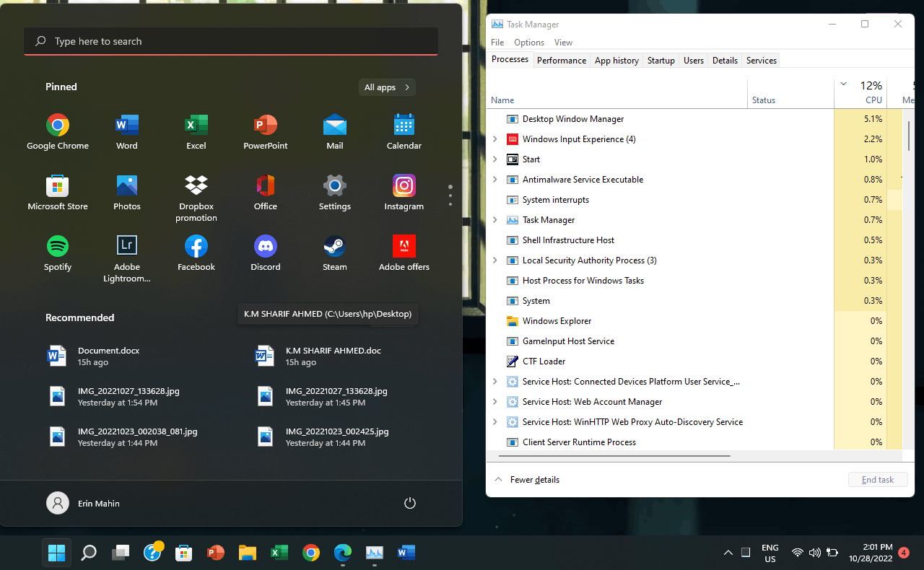Switch to the Services tab

(x=762, y=61)
